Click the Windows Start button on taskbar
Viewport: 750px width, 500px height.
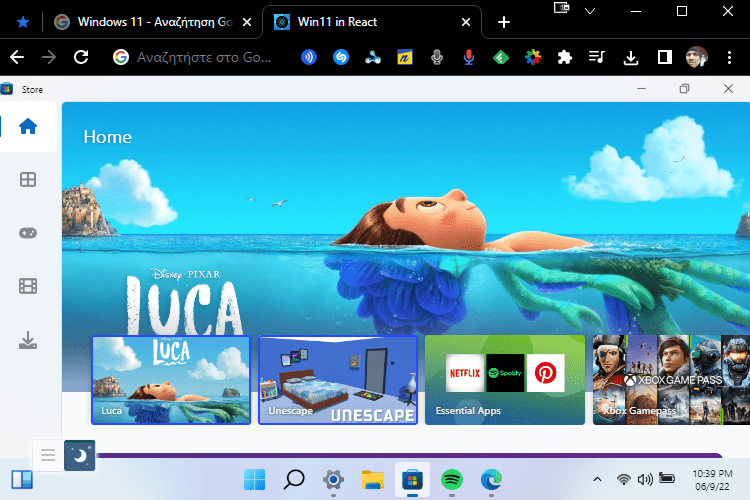point(254,479)
